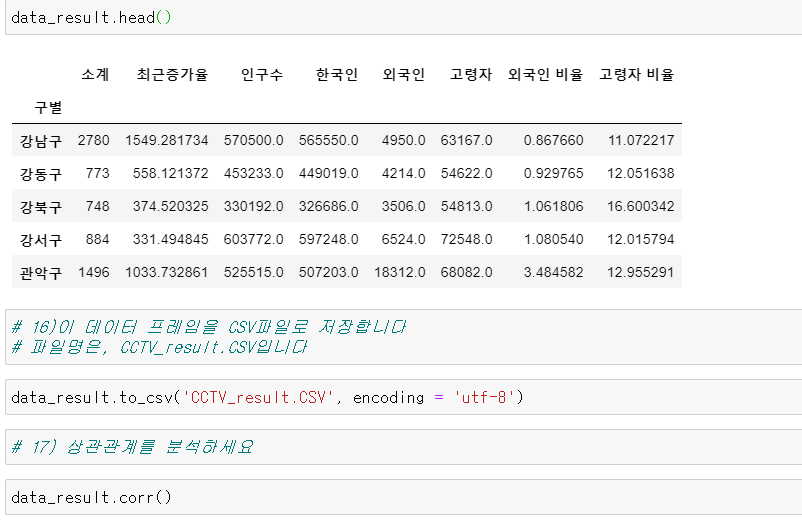Click the 한국인 value 597248.0
Screen dimensions: 802x529
point(329,239)
